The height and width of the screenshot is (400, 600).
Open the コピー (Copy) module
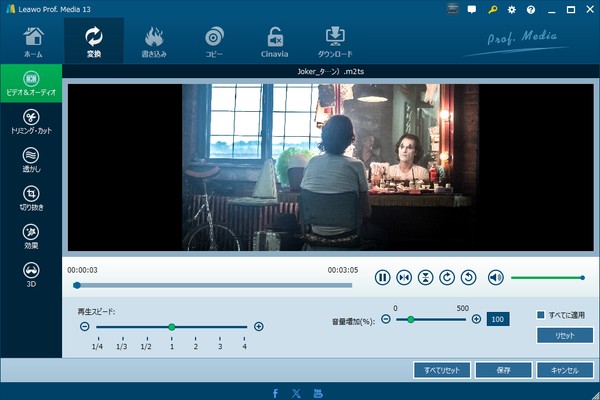[214, 42]
